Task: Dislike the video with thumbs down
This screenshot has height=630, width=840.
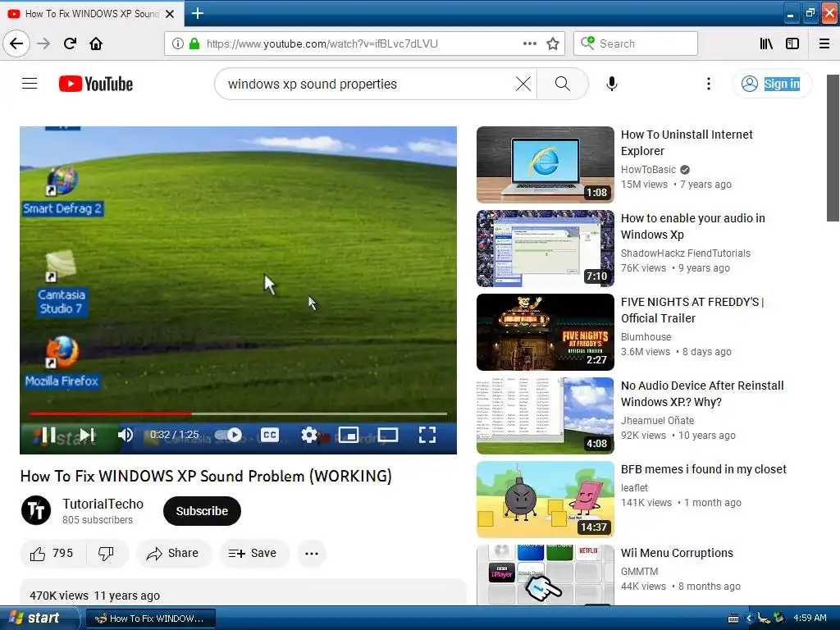Action: pos(106,554)
